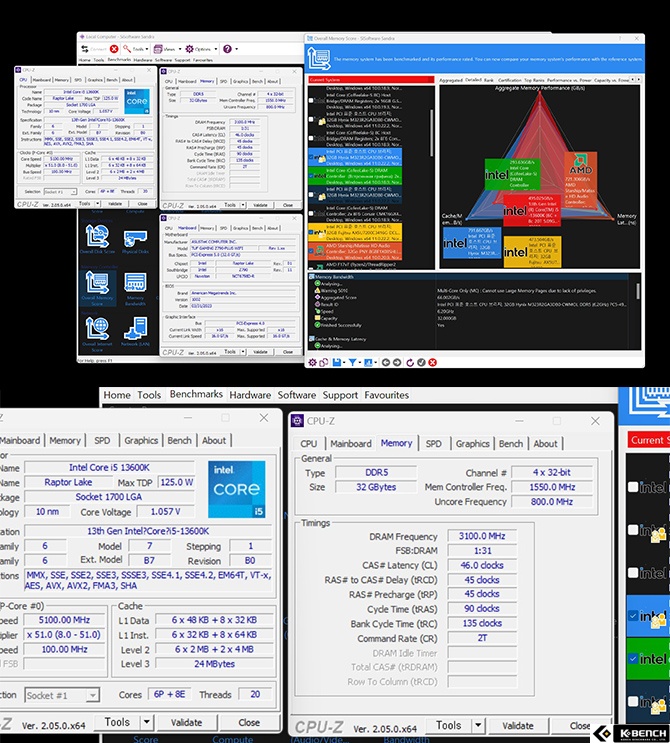
Task: Click the checkmark OK icon in results toolbar
Action: pyautogui.click(x=421, y=362)
